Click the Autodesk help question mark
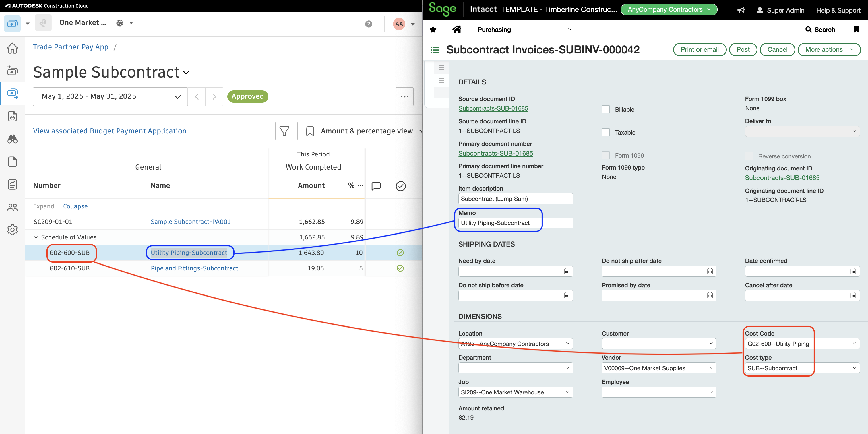868x434 pixels. [x=369, y=24]
